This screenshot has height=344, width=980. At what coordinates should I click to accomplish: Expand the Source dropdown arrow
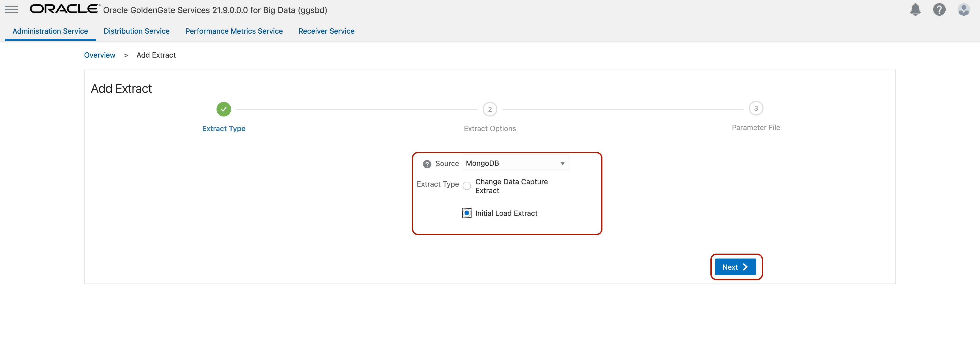562,163
